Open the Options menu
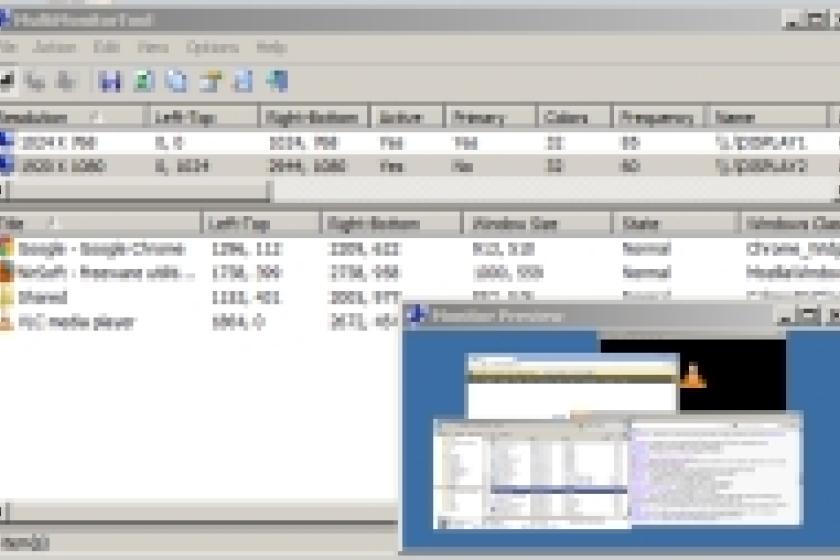 coord(212,47)
